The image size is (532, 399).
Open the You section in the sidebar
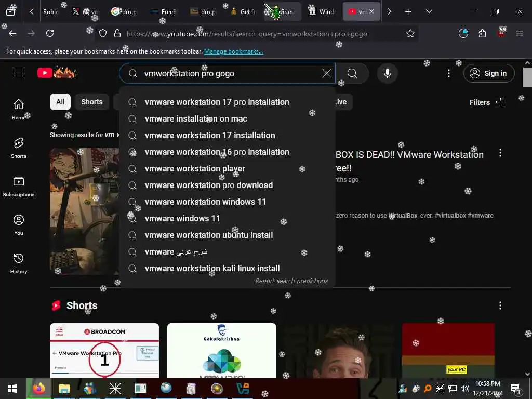[x=19, y=225]
